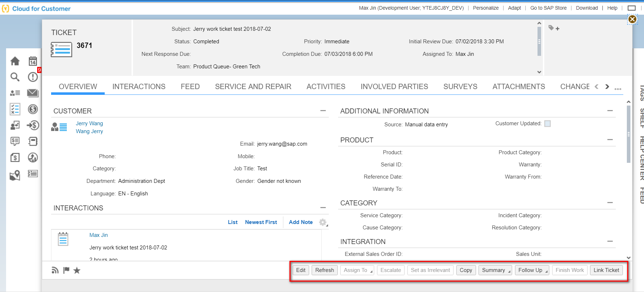644x292 pixels.
Task: Click the Copy button
Action: coord(466,270)
